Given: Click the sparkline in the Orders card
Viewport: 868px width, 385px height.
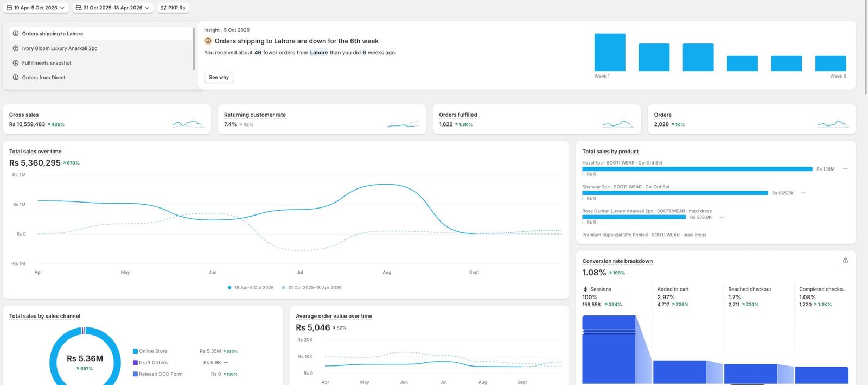Looking at the screenshot, I should [x=833, y=124].
